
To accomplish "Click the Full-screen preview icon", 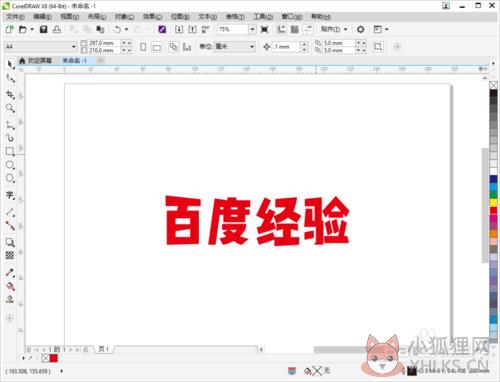I will pos(264,29).
